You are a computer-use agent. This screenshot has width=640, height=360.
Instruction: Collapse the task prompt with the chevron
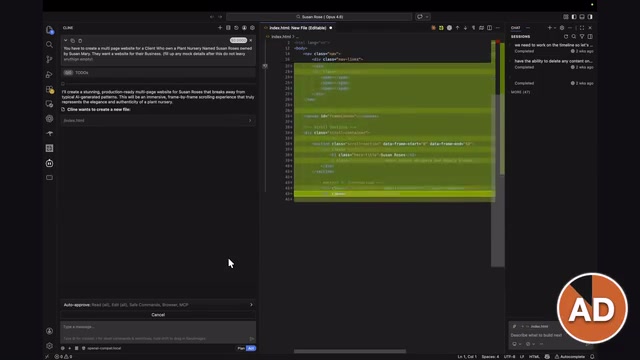coord(65,40)
